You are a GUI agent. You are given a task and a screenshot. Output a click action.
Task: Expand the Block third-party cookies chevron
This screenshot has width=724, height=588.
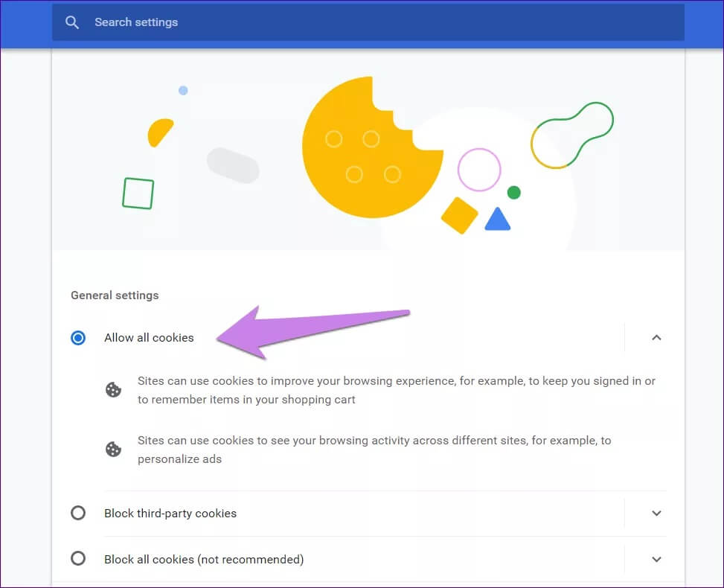coord(656,514)
